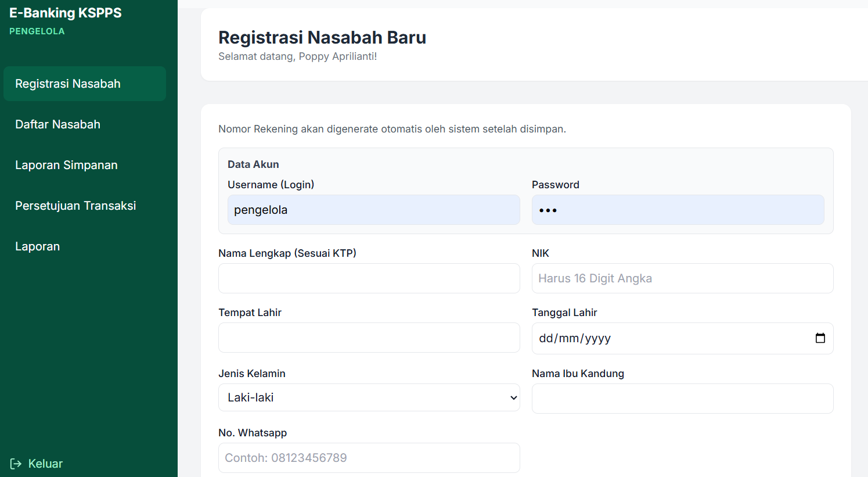Open Laporan Simpanan from sidebar
Image resolution: width=868 pixels, height=477 pixels.
(66, 165)
